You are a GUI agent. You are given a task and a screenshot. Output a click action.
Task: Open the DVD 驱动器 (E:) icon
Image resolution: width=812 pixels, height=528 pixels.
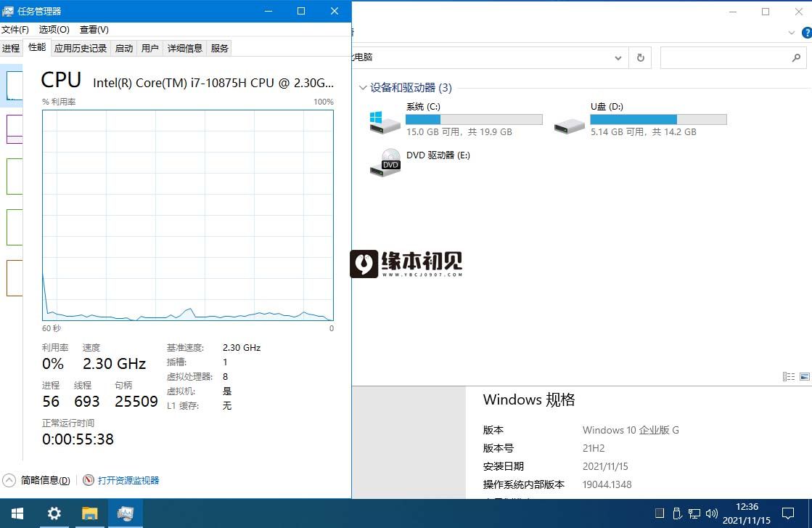[x=385, y=162]
